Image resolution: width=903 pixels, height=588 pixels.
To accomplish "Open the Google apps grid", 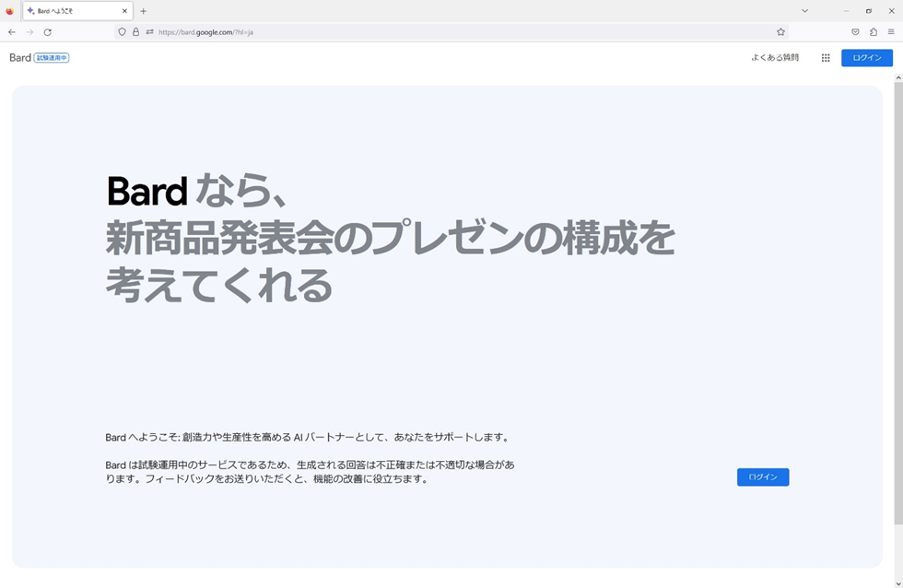I will pyautogui.click(x=826, y=57).
